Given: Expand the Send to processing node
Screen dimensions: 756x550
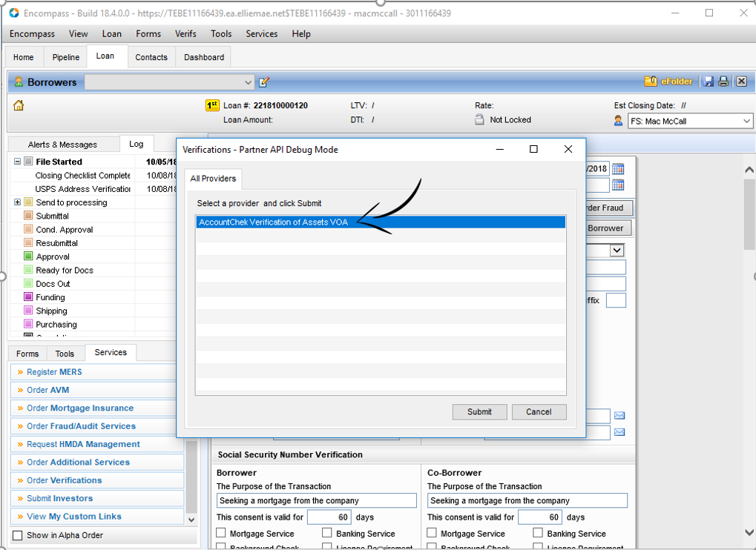Looking at the screenshot, I should pos(17,202).
